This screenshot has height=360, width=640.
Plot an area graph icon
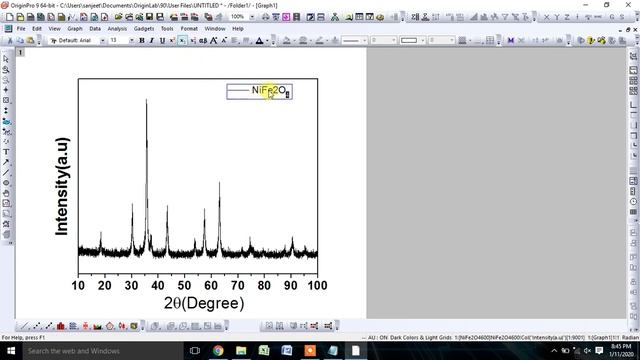tap(98, 326)
